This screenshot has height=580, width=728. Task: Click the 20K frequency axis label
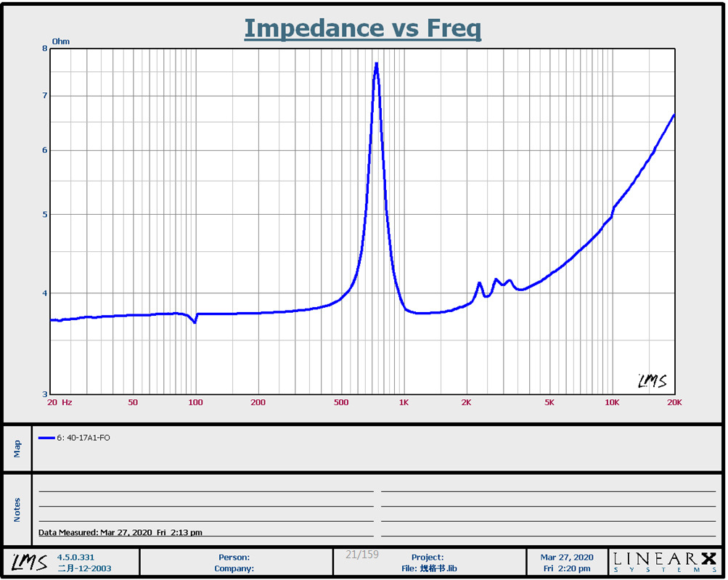point(674,402)
